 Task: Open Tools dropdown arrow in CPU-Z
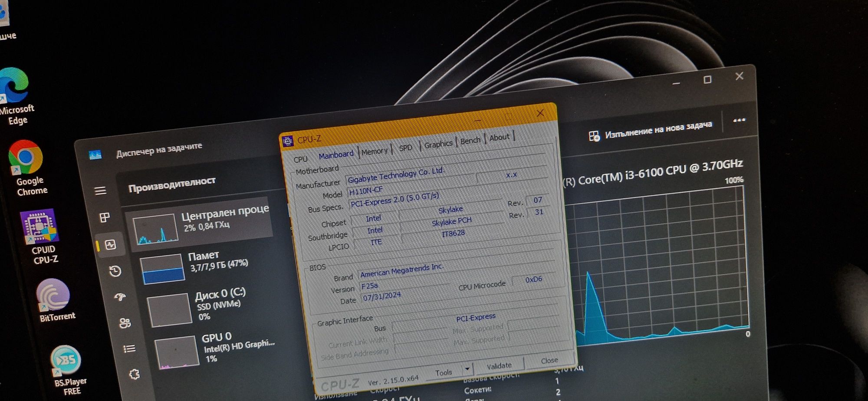point(467,369)
